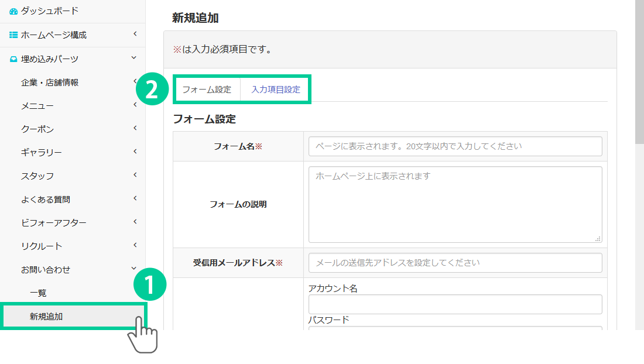Click the ダッシュボード gauge icon

(13, 11)
